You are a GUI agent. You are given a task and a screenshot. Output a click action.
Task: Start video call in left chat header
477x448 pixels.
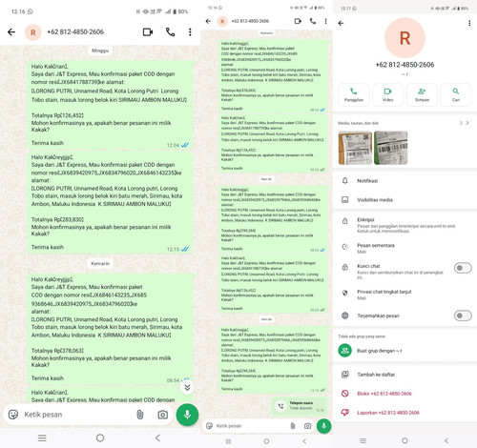click(x=148, y=32)
